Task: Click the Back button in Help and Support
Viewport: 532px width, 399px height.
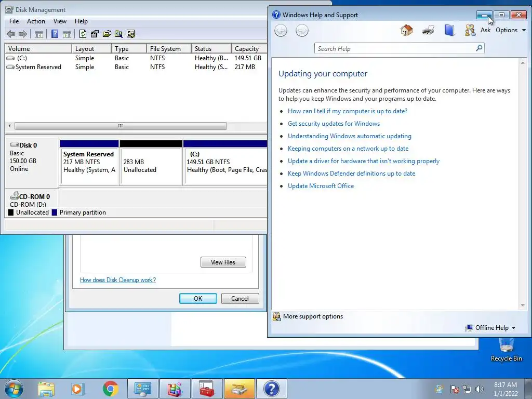Action: (x=281, y=31)
